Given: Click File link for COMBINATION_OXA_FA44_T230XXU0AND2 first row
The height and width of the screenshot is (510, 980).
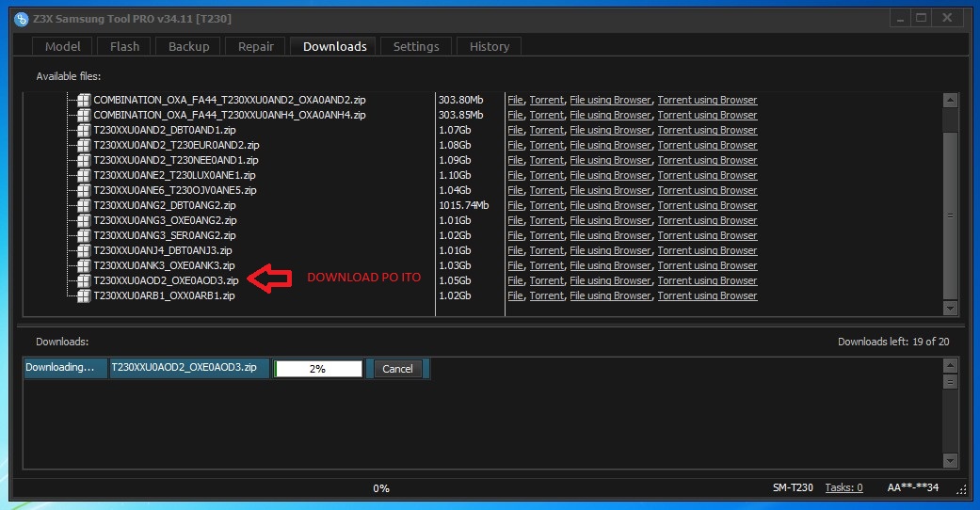Looking at the screenshot, I should (x=515, y=100).
